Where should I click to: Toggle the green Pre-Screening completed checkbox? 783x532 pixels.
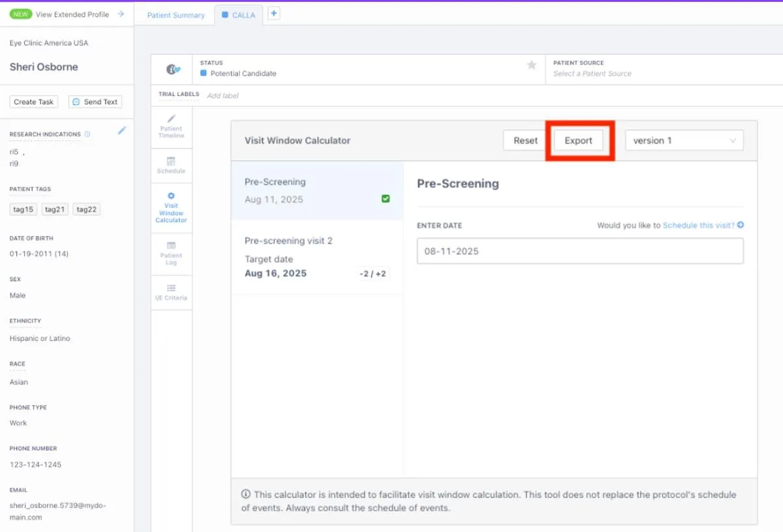tap(386, 199)
